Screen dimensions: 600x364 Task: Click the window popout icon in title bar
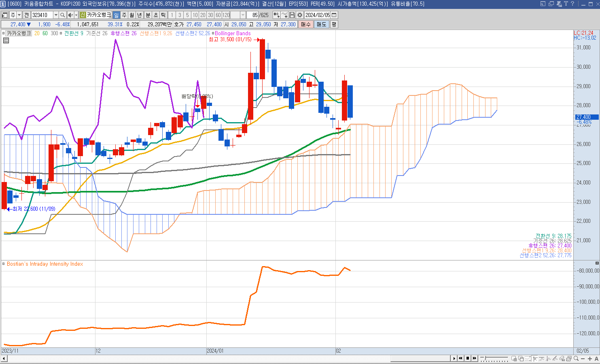tap(543, 4)
